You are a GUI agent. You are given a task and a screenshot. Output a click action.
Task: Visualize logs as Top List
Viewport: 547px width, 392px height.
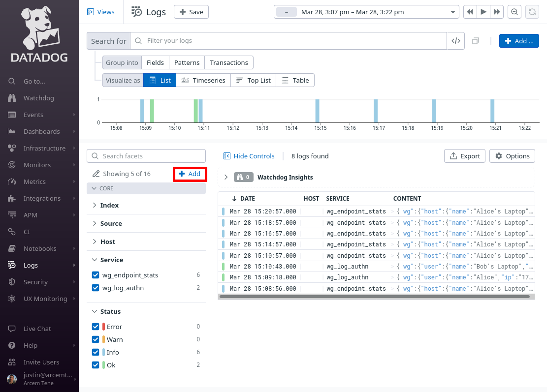[x=253, y=81]
